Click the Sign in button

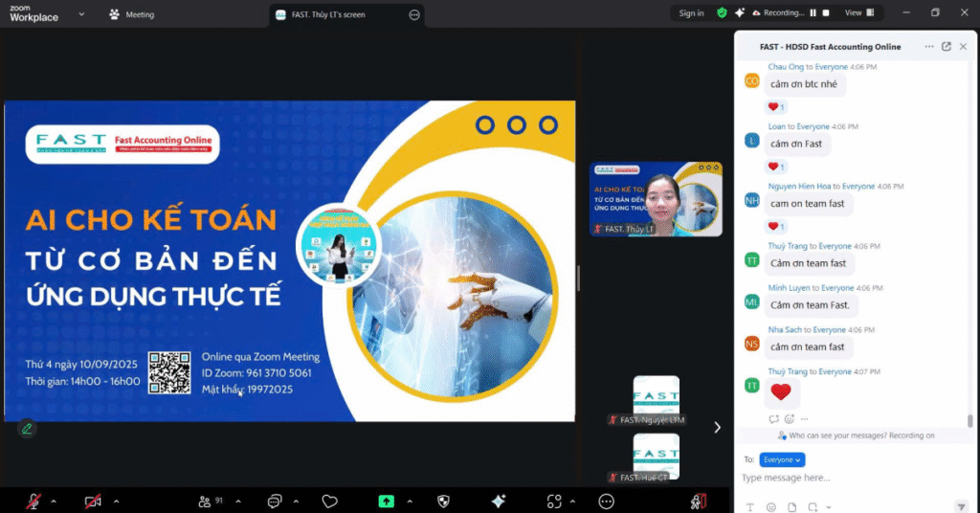tap(691, 13)
